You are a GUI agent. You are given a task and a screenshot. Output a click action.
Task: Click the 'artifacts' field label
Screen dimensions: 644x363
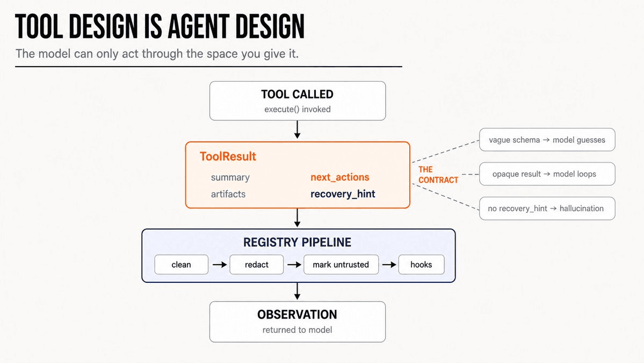228,194
